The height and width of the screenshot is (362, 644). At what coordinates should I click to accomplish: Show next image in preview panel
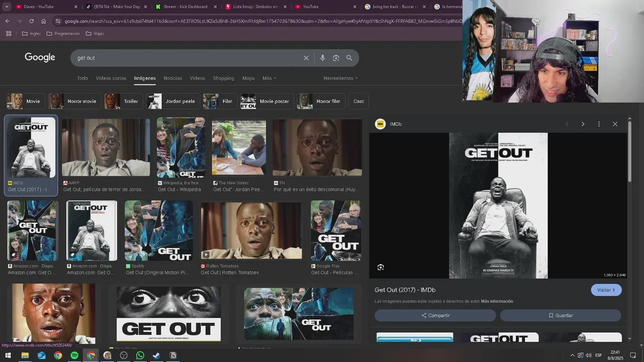click(583, 124)
